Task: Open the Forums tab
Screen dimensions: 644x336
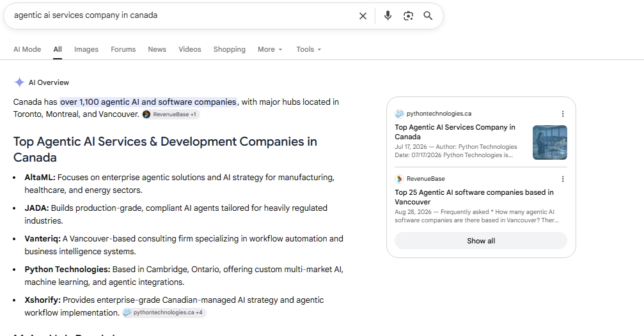Action: 123,49
